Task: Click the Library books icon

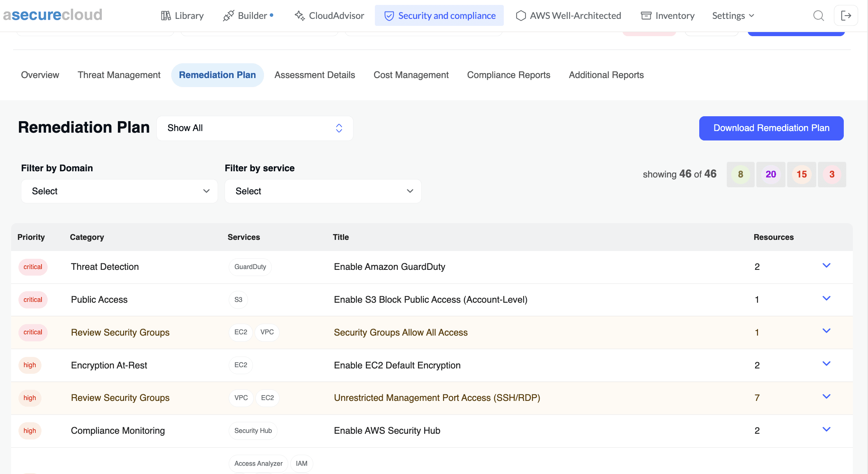Action: [166, 16]
